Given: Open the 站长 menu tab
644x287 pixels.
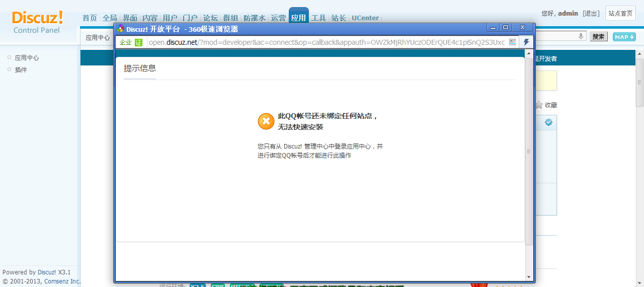Looking at the screenshot, I should [339, 18].
